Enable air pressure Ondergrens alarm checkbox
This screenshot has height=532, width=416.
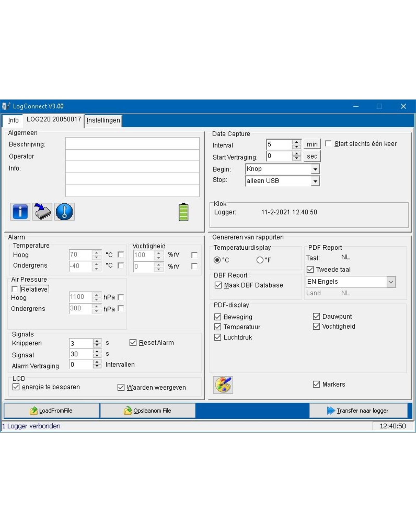(x=121, y=308)
